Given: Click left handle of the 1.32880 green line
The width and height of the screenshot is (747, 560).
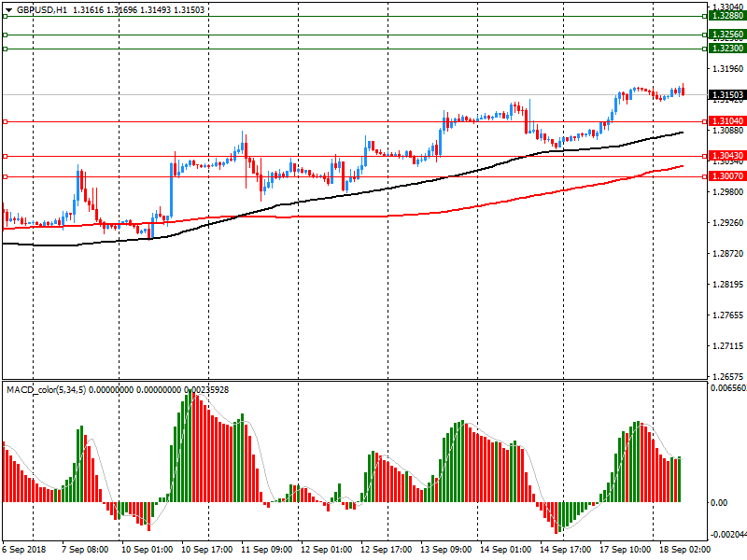Looking at the screenshot, I should [x=6, y=16].
